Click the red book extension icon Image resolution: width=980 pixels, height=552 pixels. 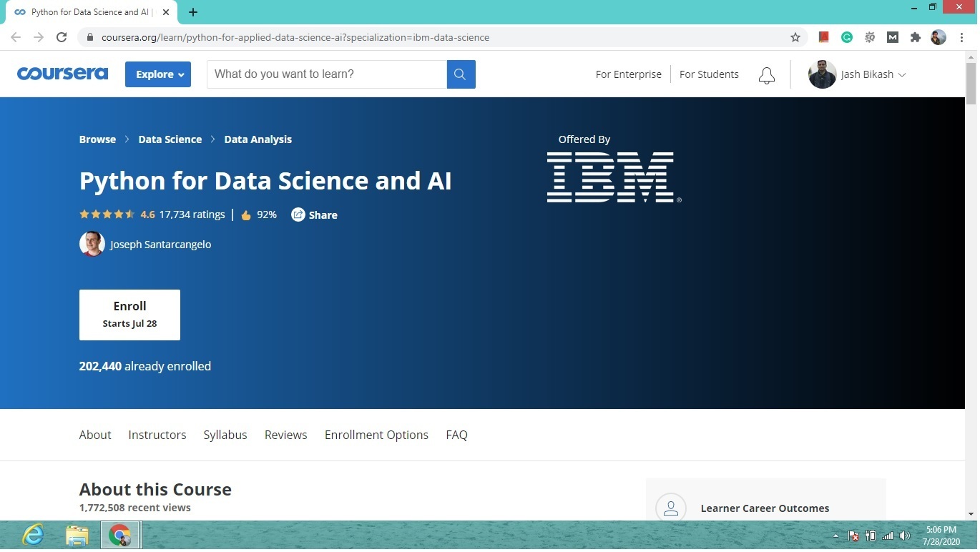pos(824,37)
